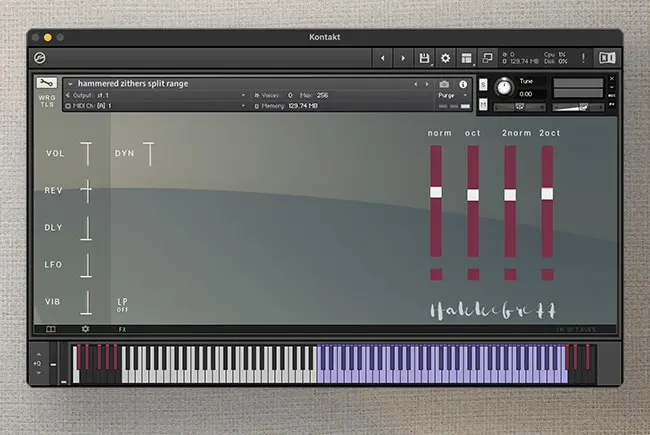Click the Hakkebrett instrument title

pos(493,310)
